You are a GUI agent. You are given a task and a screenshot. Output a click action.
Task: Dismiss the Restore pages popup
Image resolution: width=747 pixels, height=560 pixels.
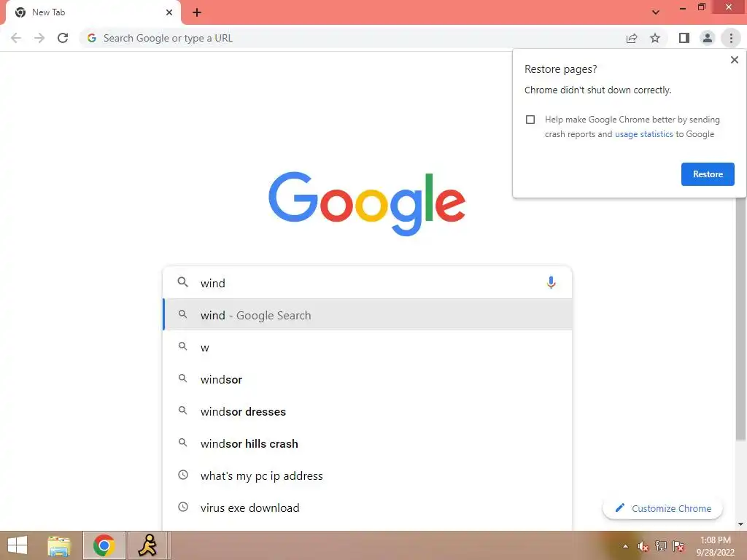pos(734,60)
